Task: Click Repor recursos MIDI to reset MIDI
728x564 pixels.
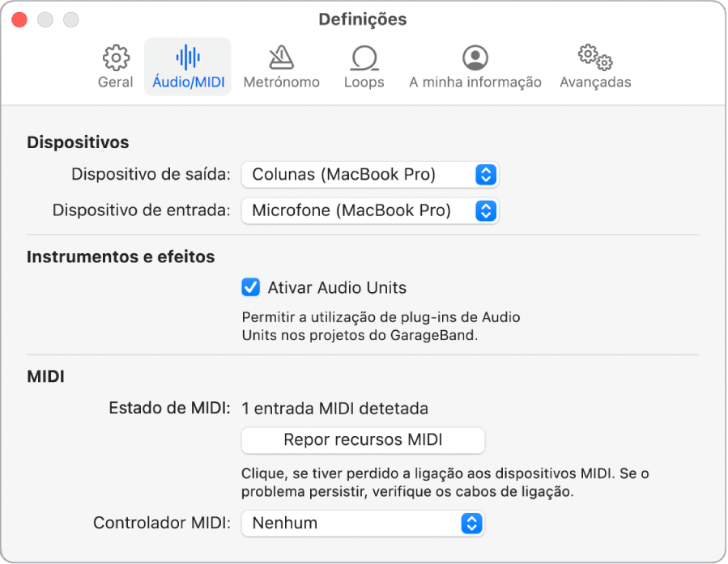Action: pos(362,440)
